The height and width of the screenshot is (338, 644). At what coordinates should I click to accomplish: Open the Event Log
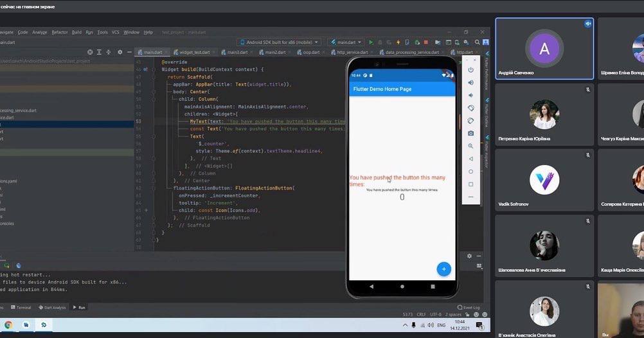469,307
